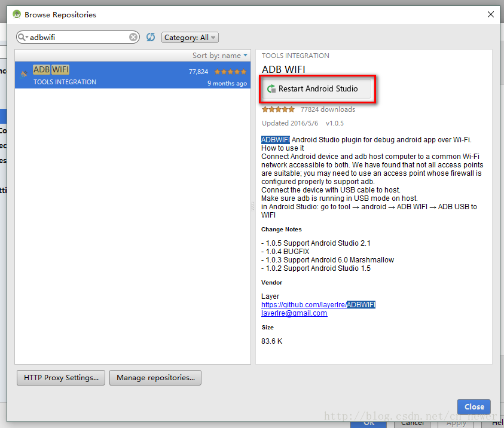
Task: Click the Vendor heading
Action: [x=271, y=282]
